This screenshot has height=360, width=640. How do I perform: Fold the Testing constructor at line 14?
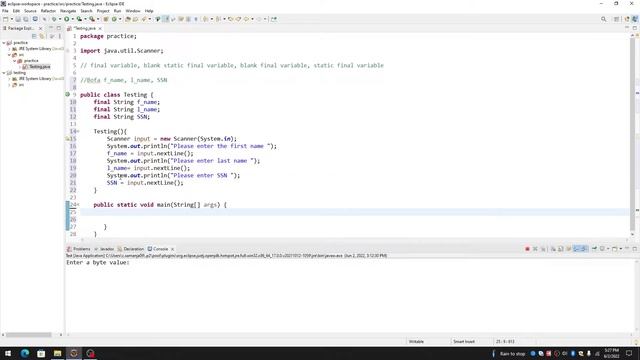78,131
